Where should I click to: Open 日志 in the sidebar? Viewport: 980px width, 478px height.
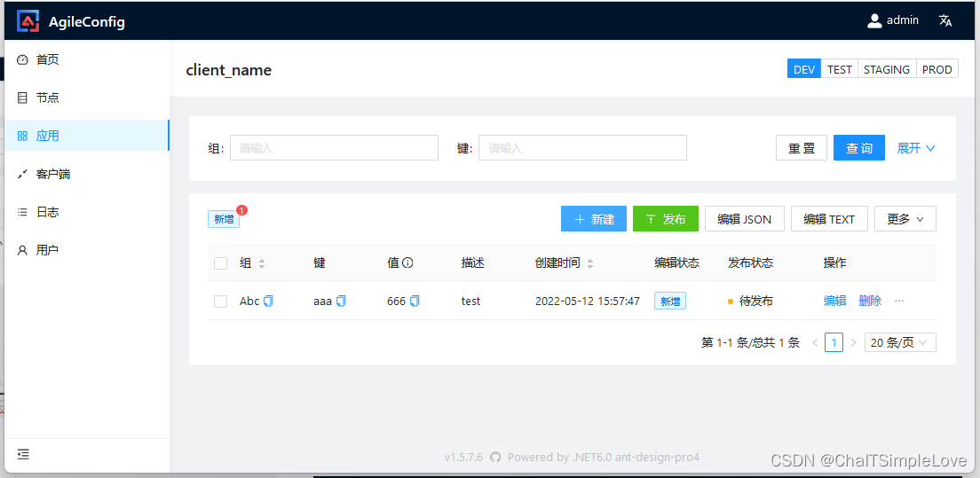(87, 212)
